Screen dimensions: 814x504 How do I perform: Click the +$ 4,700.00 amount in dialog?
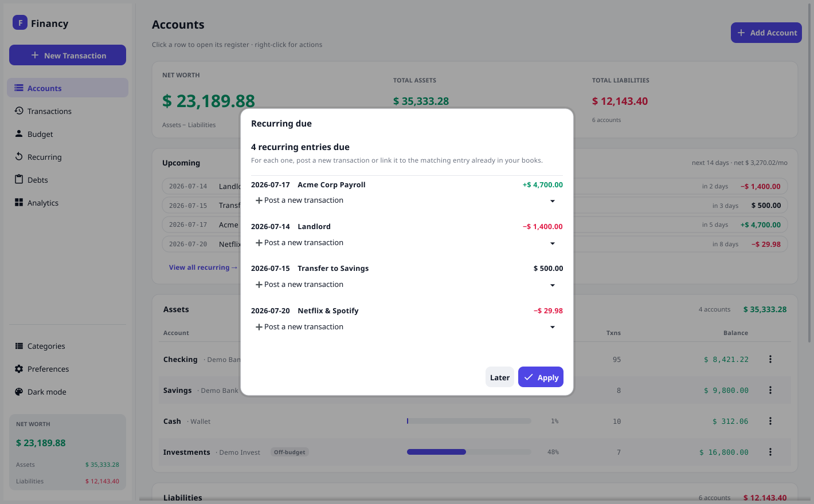point(543,184)
